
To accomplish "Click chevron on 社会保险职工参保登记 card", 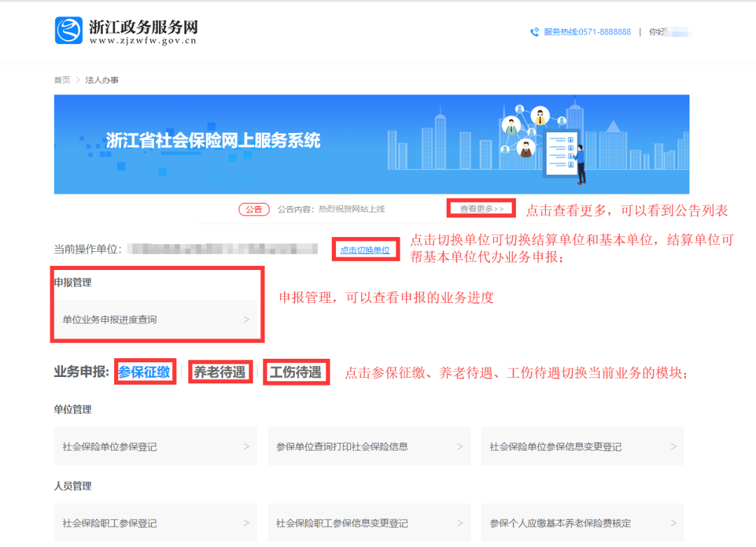I will click(x=246, y=523).
